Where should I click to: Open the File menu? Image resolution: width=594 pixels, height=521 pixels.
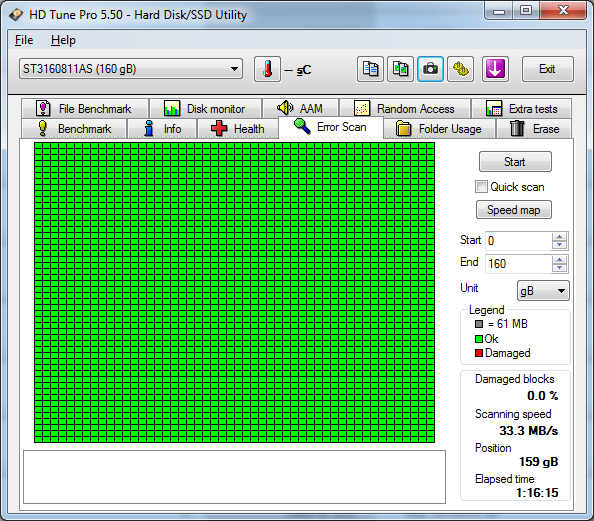tap(24, 40)
